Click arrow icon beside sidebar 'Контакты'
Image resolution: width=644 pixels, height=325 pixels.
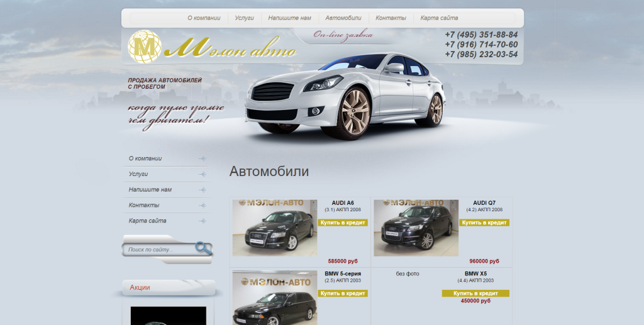point(202,206)
